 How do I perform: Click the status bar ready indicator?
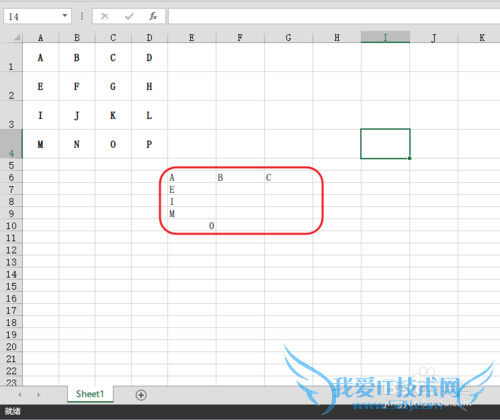pyautogui.click(x=13, y=411)
